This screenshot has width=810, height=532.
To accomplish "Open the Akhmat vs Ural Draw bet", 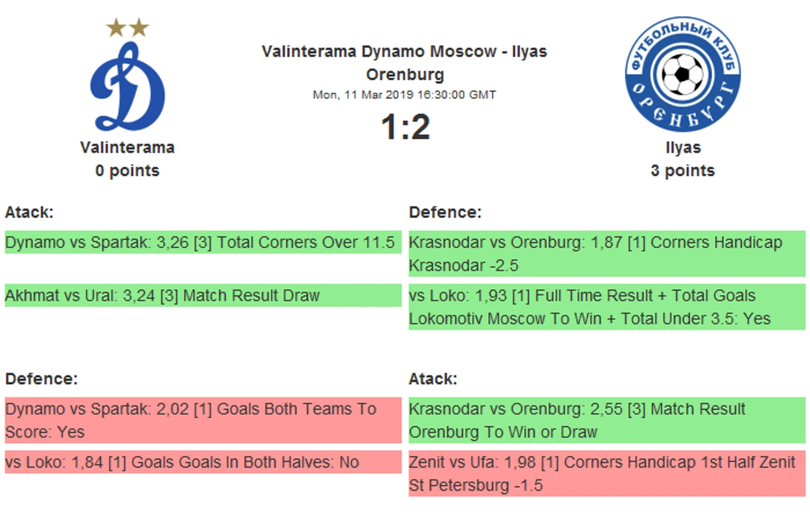I will (203, 296).
